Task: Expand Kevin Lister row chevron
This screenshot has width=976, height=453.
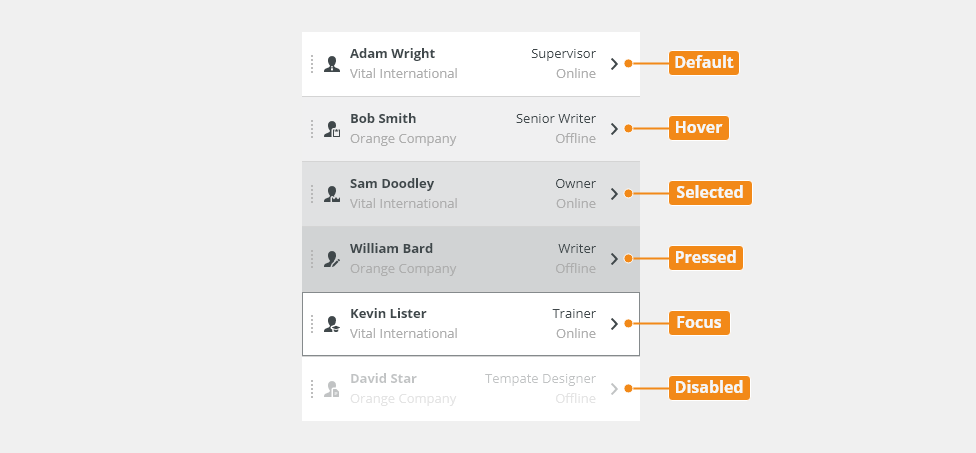Action: click(614, 324)
